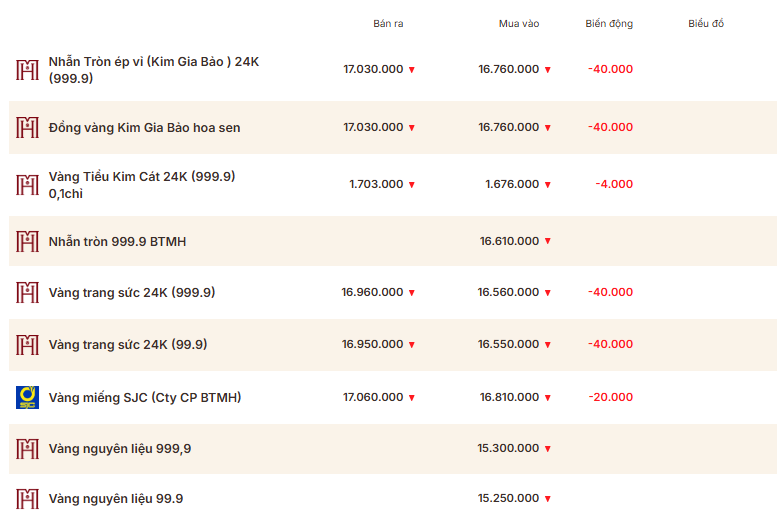
Task: Open Đồng vàng Kim Gia Bảo hoa sen
Action: pyautogui.click(x=144, y=127)
